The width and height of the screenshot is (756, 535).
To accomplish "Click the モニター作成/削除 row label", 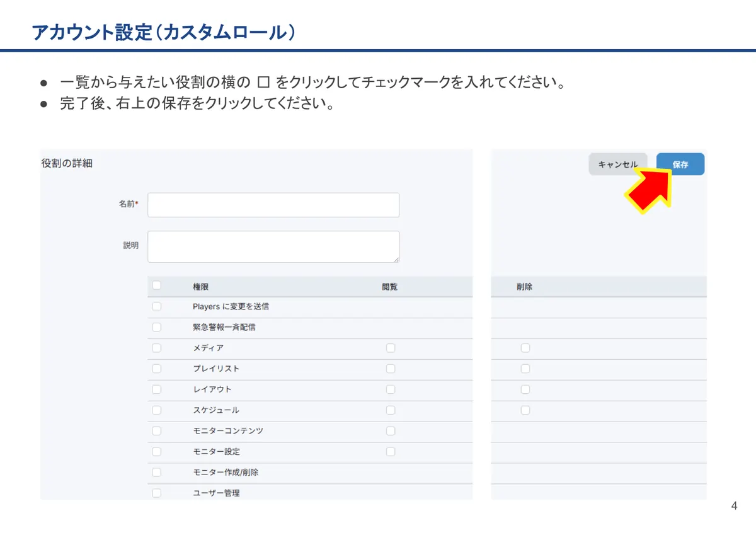I will [226, 473].
